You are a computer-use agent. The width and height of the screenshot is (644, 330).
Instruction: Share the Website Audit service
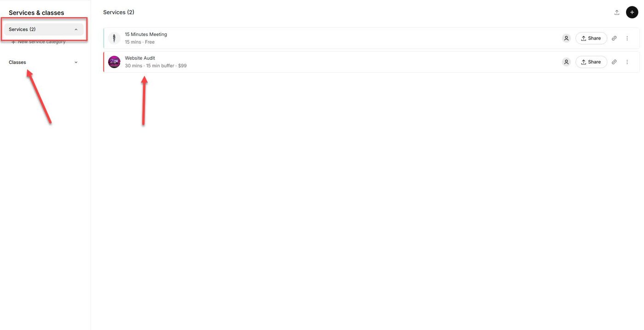(x=591, y=62)
